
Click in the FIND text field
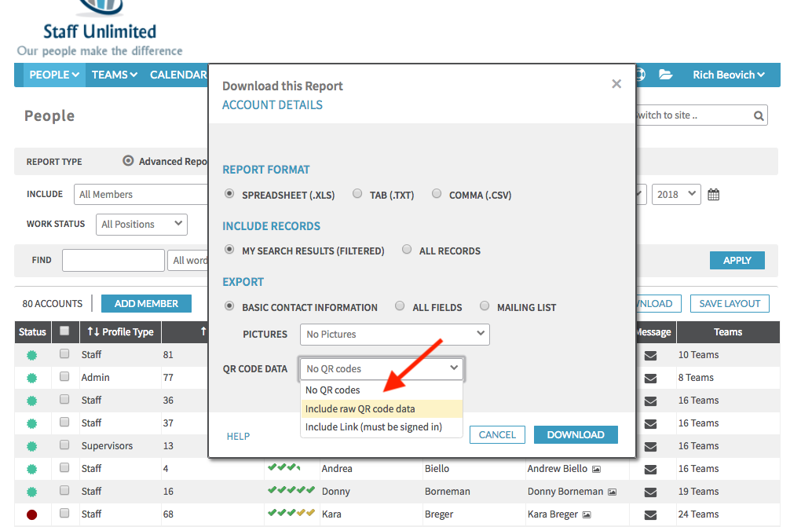[113, 261]
